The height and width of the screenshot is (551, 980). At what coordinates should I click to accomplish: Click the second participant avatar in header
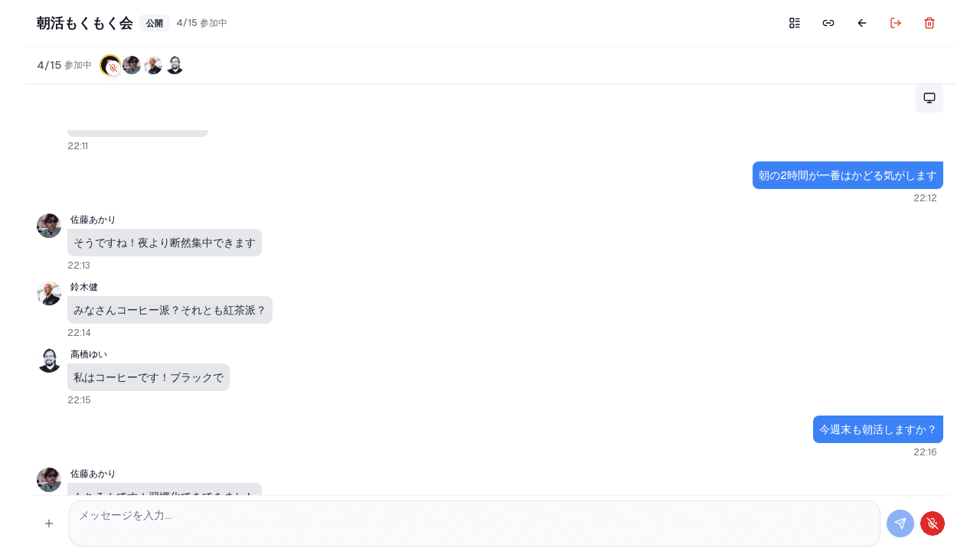pyautogui.click(x=132, y=65)
